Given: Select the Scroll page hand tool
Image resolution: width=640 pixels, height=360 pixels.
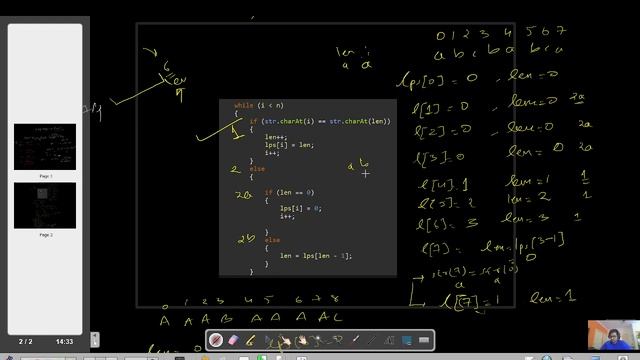Looking at the screenshot, I should (302, 340).
